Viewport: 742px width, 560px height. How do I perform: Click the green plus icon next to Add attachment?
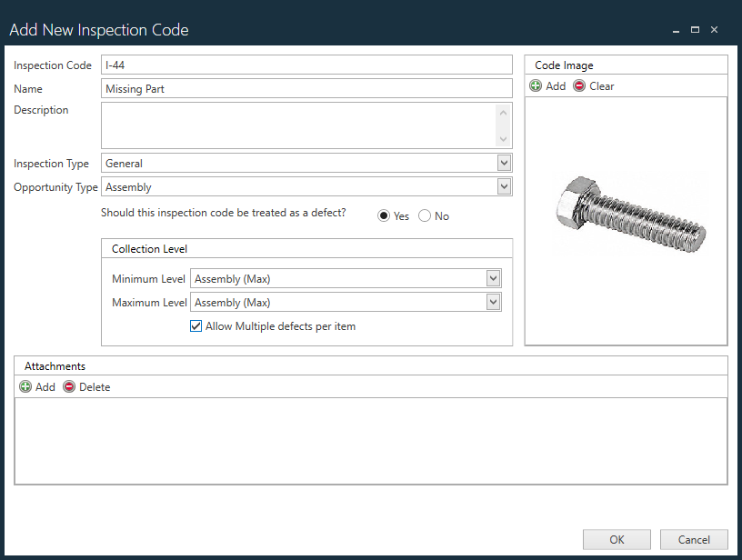click(x=25, y=386)
